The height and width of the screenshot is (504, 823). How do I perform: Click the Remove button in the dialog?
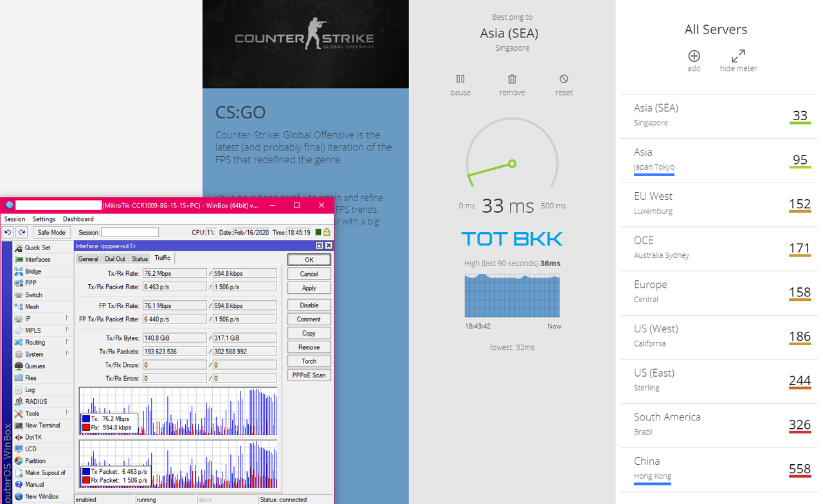pyautogui.click(x=309, y=347)
